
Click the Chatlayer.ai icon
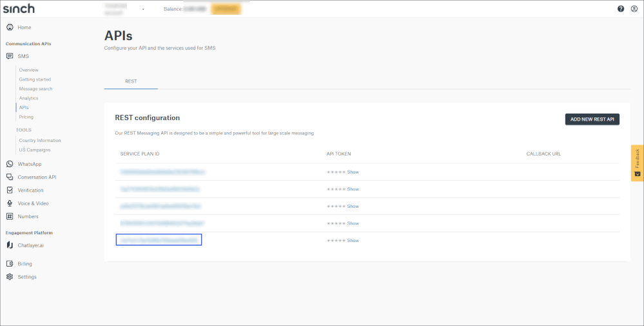click(x=10, y=245)
